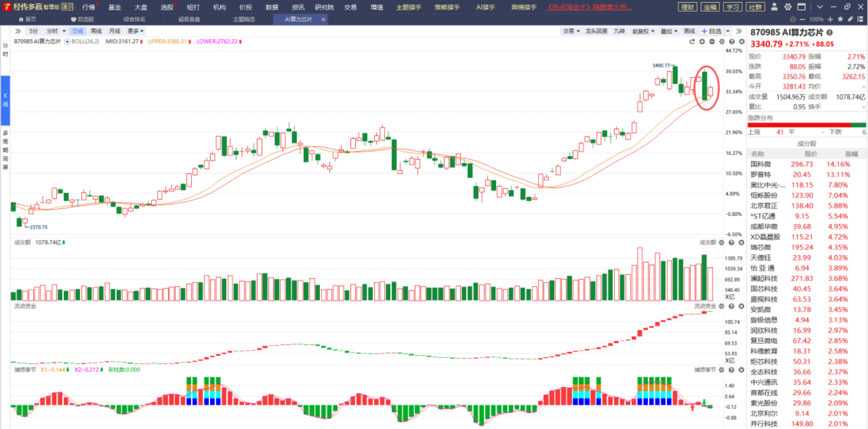Switch to the 综合排名 tab
Screen dimensions: 868x429
135,19
